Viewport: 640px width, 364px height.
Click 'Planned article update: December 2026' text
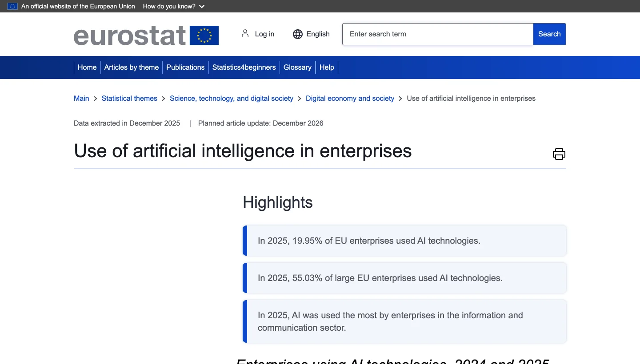tap(261, 123)
